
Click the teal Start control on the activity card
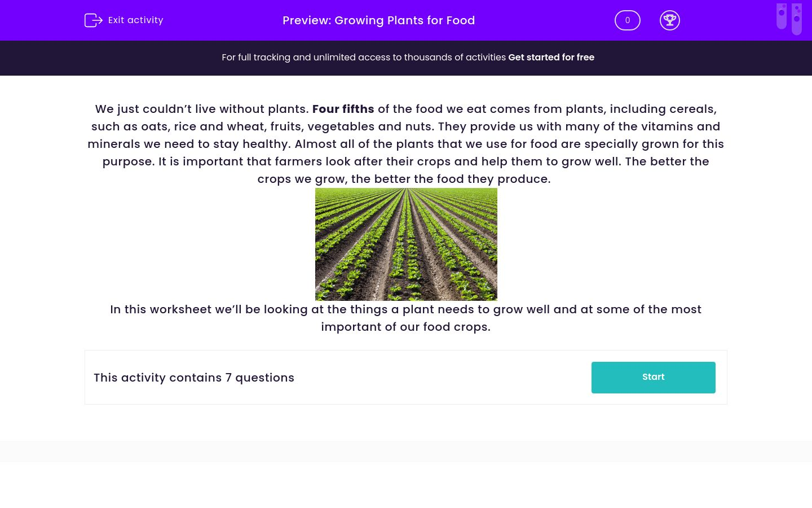tap(653, 377)
